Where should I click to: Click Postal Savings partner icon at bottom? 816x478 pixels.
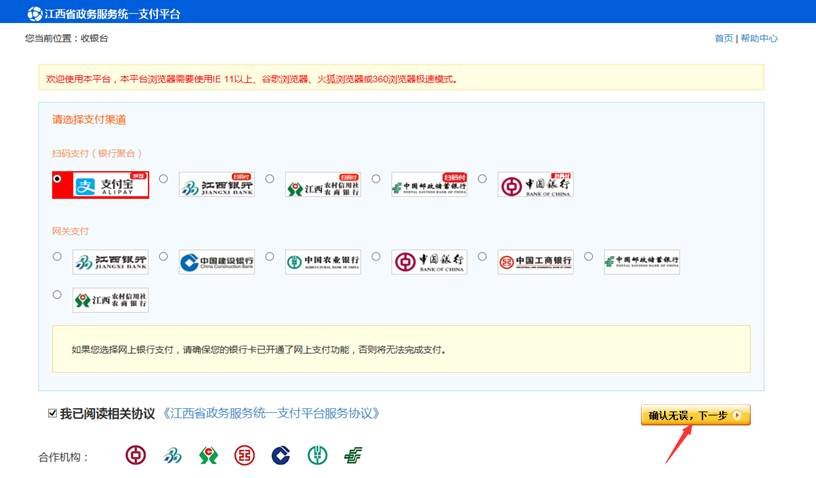tap(353, 456)
